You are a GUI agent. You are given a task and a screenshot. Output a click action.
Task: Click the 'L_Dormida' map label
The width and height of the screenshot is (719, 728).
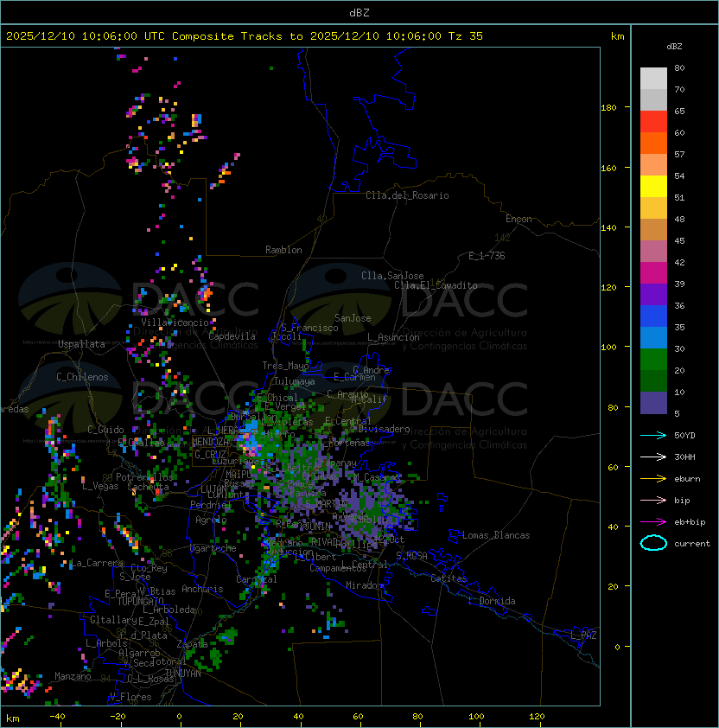[492, 601]
